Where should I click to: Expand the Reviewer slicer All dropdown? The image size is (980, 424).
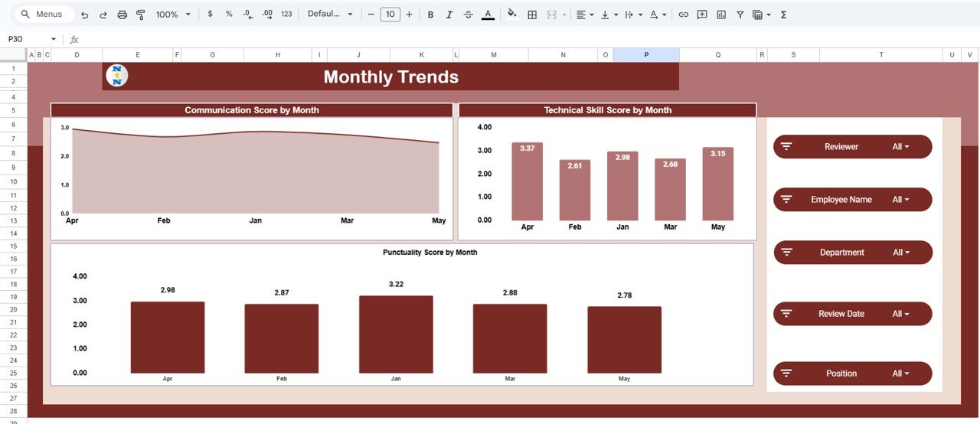tap(900, 147)
